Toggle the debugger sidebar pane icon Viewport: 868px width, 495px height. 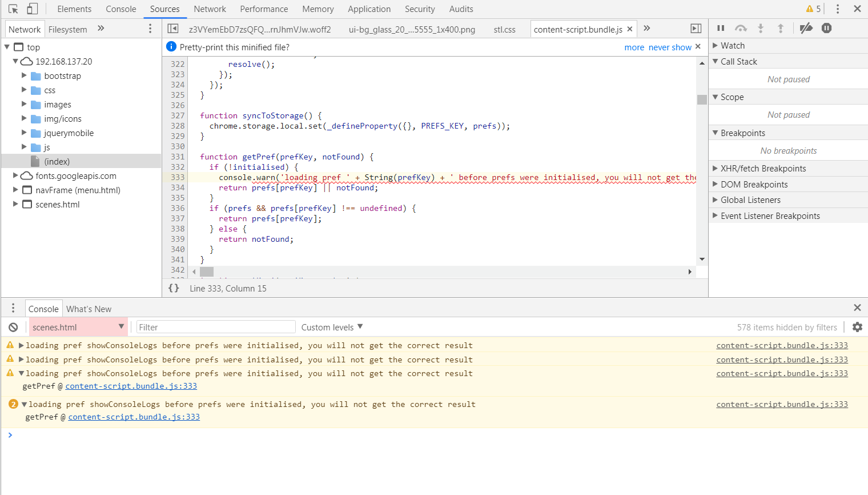[696, 29]
